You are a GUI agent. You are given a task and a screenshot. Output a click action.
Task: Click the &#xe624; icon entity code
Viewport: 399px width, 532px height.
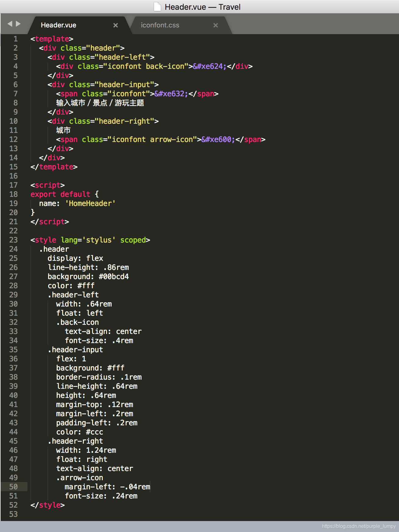coord(210,66)
